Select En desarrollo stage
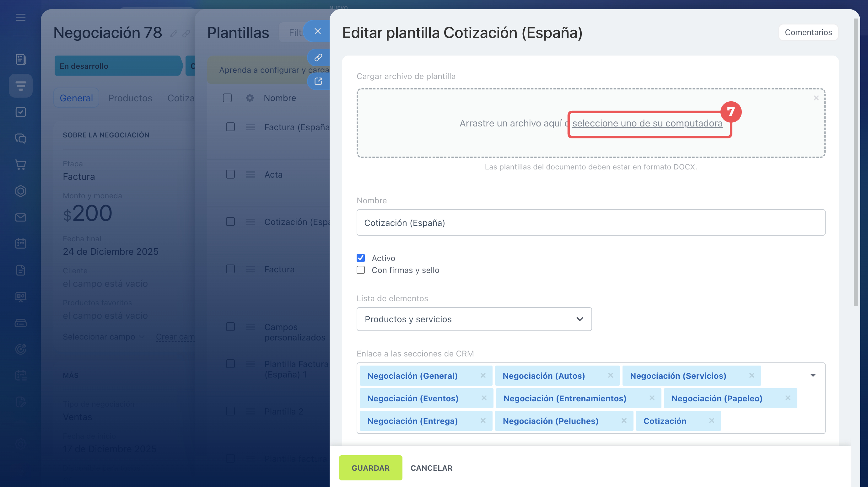The width and height of the screenshot is (868, 487). pyautogui.click(x=119, y=66)
